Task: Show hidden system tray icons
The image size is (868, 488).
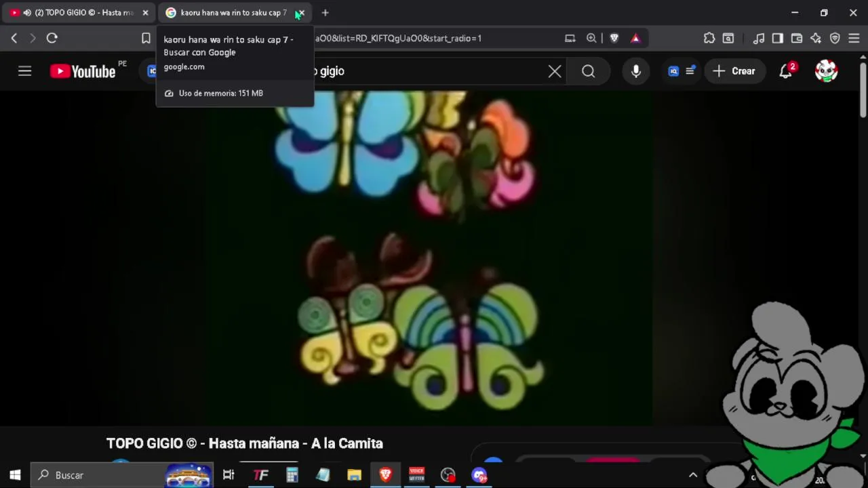Action: point(693,475)
